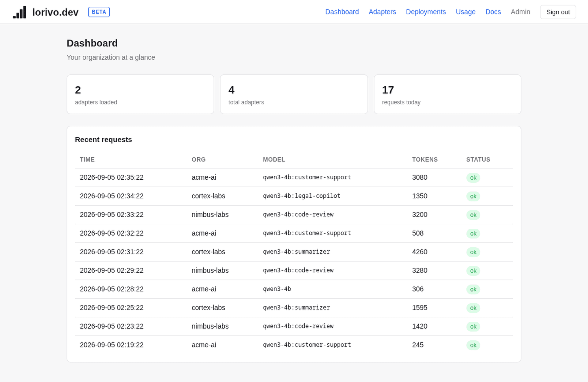
Task: Click nimbus-labs org in the 02:29:22 row
Action: [210, 271]
